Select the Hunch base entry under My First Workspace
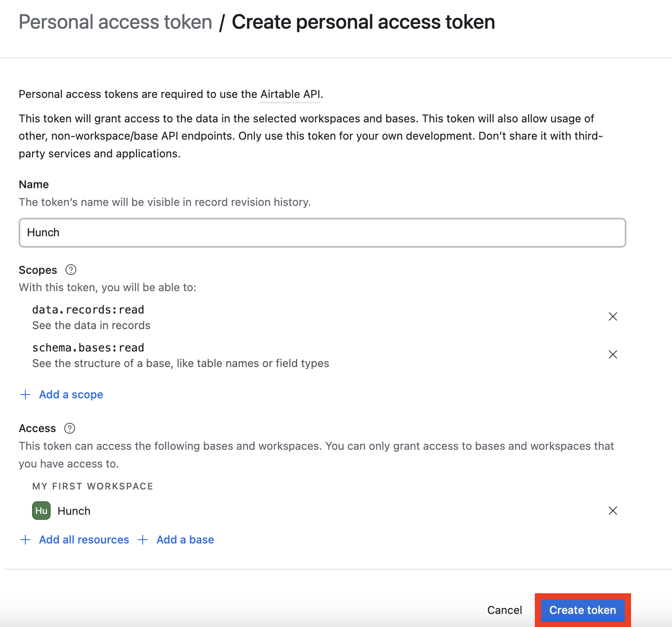This screenshot has height=627, width=672. coord(73,511)
